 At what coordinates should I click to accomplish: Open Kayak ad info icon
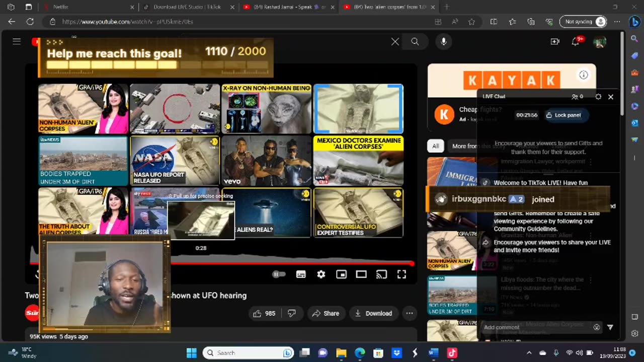tap(584, 75)
